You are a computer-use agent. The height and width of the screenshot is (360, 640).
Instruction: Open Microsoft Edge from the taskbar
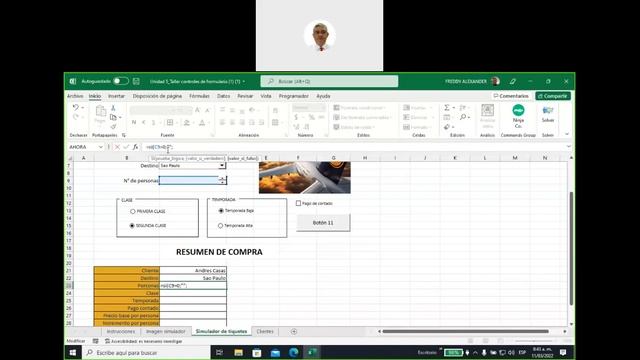coord(293,352)
